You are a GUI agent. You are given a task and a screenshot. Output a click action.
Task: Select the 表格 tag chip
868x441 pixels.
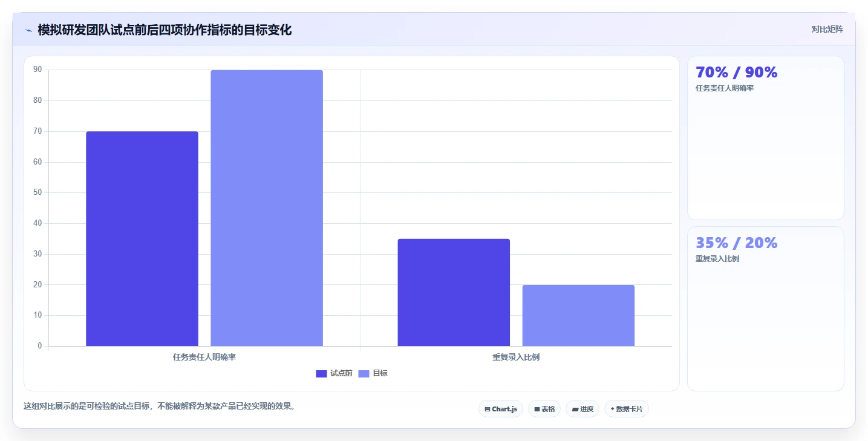[x=544, y=409]
